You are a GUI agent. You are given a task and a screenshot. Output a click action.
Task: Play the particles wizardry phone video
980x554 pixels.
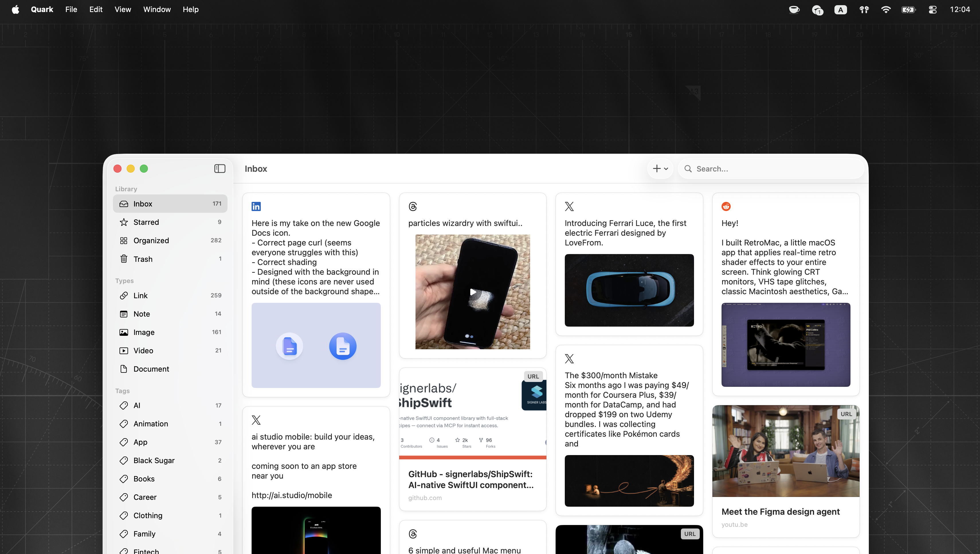coord(473,292)
